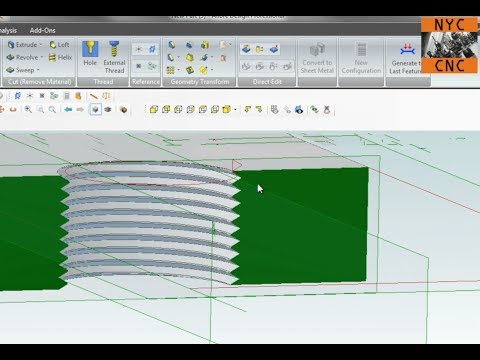
Task: Toggle the dark wireframe display button
Action: point(108,109)
